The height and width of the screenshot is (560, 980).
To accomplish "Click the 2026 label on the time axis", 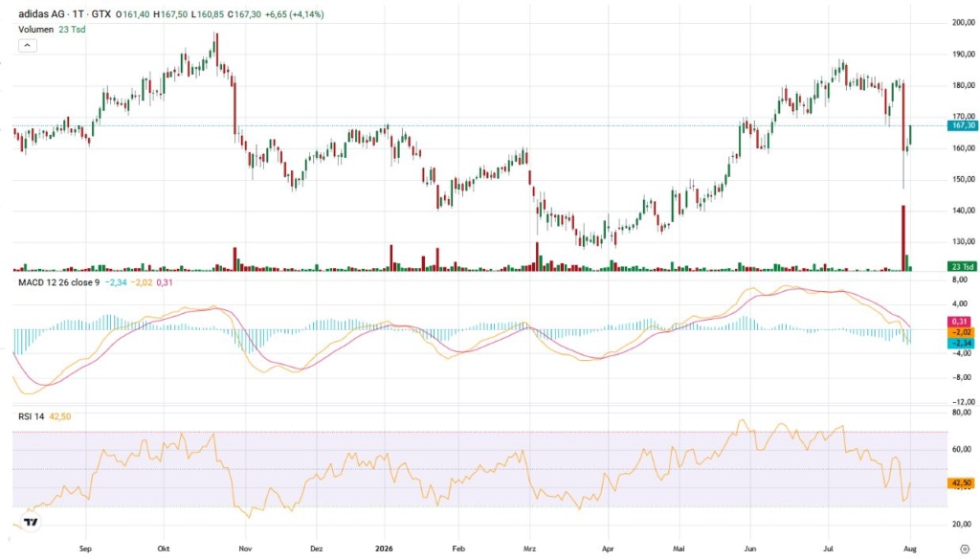I will (384, 549).
